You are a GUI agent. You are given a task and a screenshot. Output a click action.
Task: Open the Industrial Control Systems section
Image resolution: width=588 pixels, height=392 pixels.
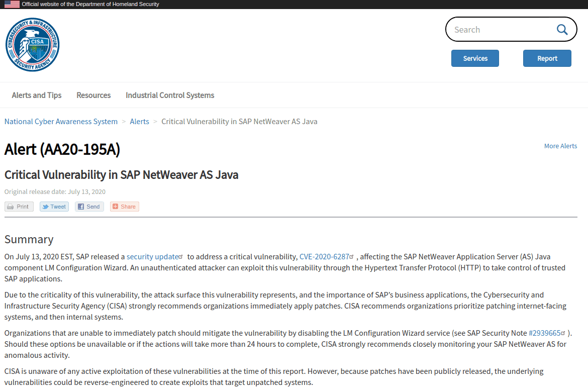tap(169, 95)
